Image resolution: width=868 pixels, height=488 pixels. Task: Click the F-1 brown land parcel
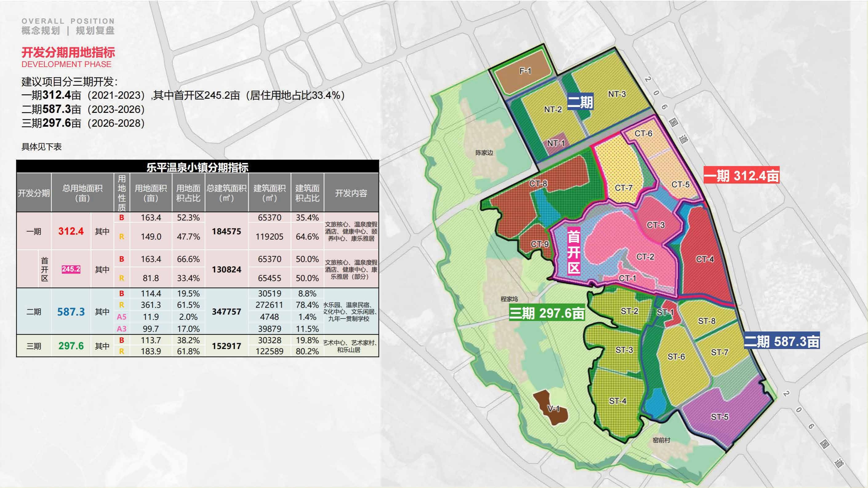pyautogui.click(x=525, y=71)
